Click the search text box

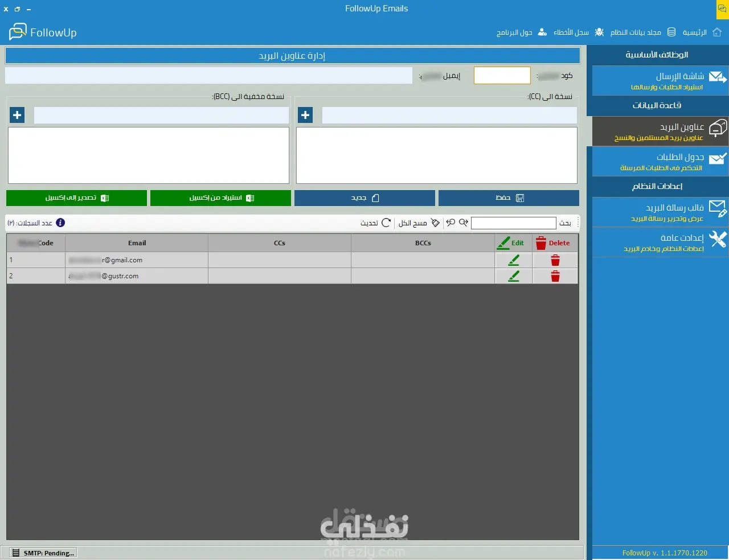pyautogui.click(x=513, y=223)
